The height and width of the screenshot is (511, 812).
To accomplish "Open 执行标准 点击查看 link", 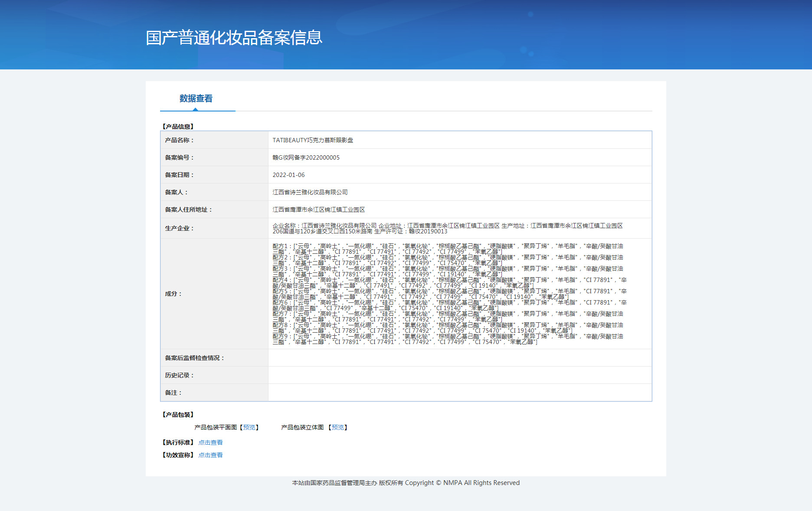I will pyautogui.click(x=210, y=442).
